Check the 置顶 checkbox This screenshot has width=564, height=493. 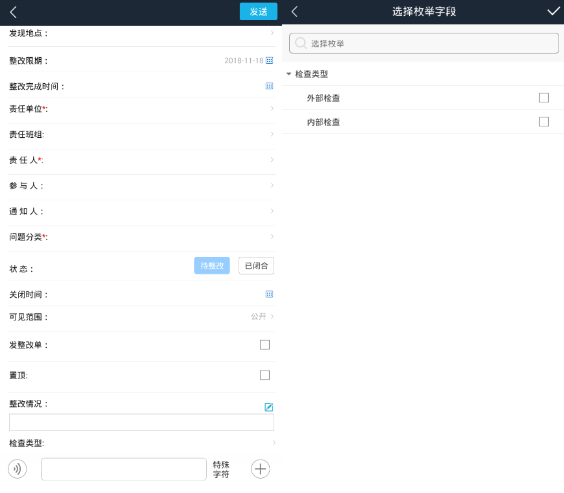[265, 375]
